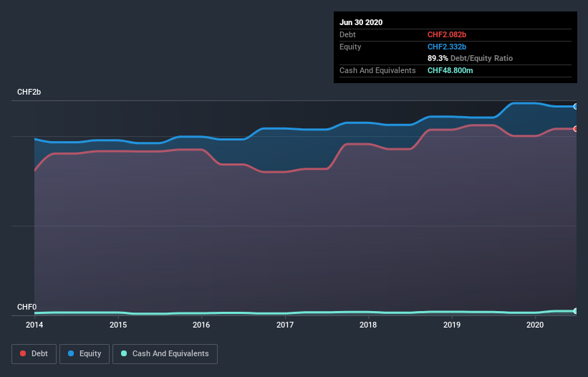
Task: Click the CHF2.332b equity value
Action: coord(447,47)
